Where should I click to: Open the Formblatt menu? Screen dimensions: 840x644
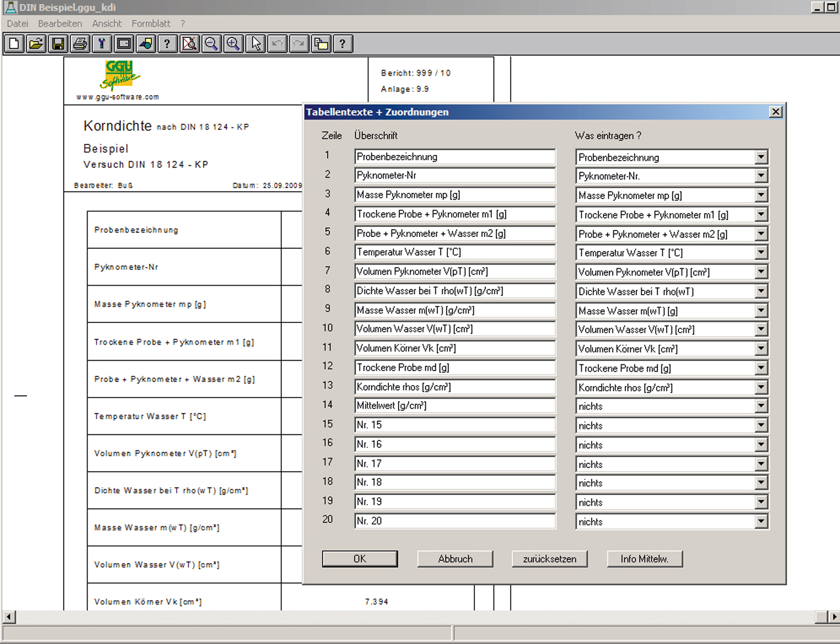[x=151, y=24]
